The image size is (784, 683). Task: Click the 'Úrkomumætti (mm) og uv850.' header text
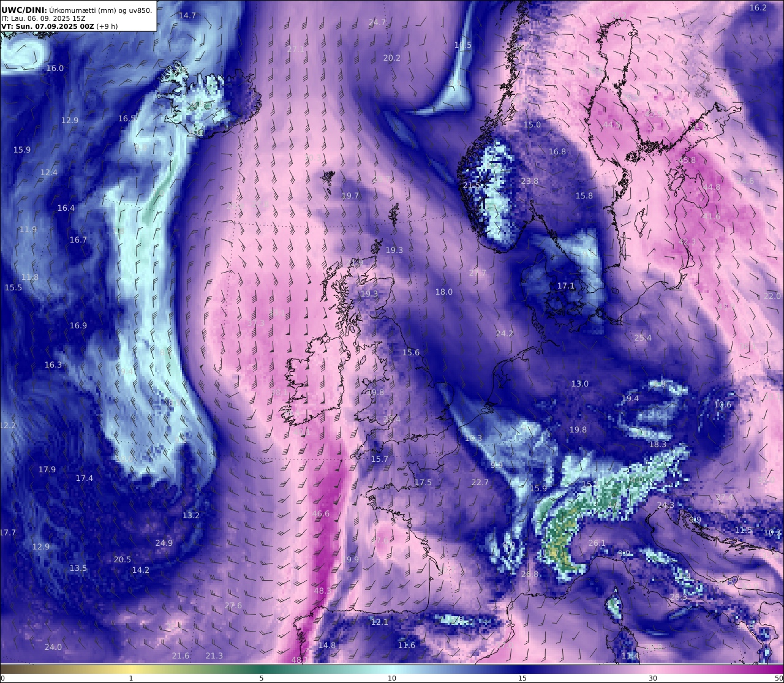coord(101,10)
